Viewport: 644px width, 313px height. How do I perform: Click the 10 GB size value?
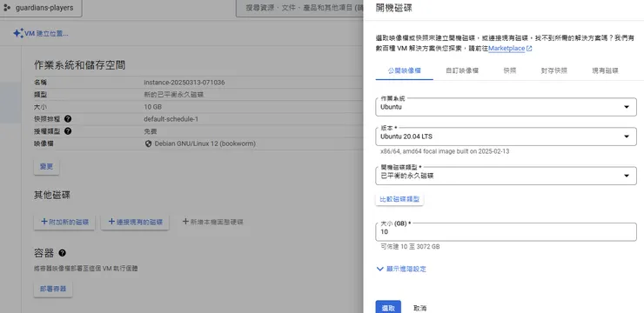(153, 107)
